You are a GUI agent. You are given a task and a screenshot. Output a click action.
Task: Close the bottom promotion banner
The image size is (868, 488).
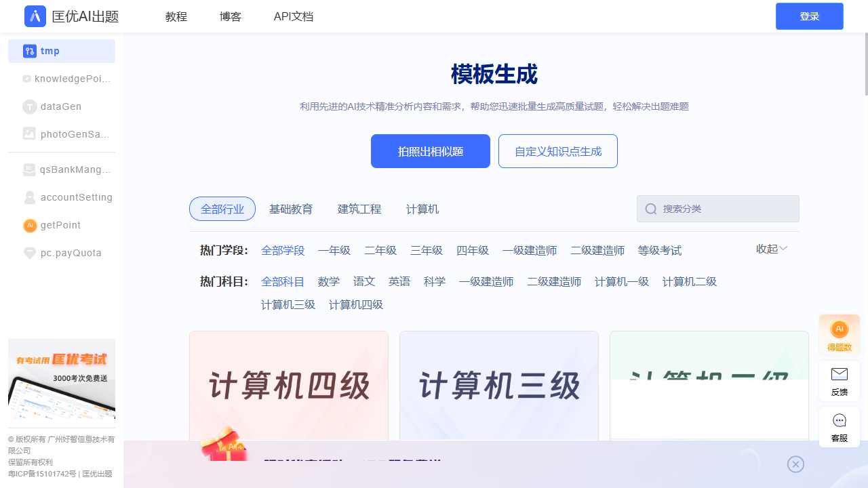(x=795, y=464)
